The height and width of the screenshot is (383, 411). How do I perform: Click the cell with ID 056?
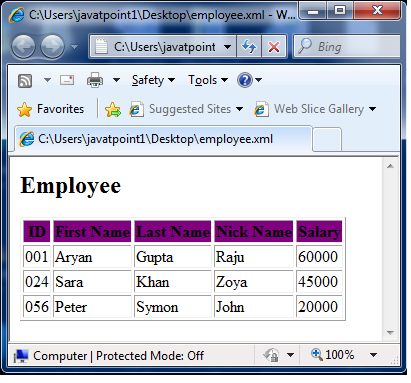click(x=37, y=307)
